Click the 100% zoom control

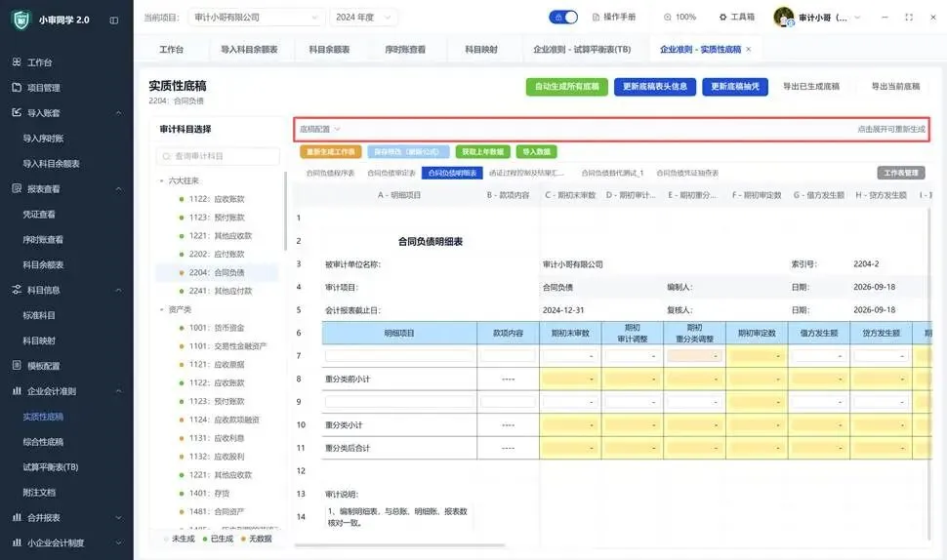[x=680, y=17]
